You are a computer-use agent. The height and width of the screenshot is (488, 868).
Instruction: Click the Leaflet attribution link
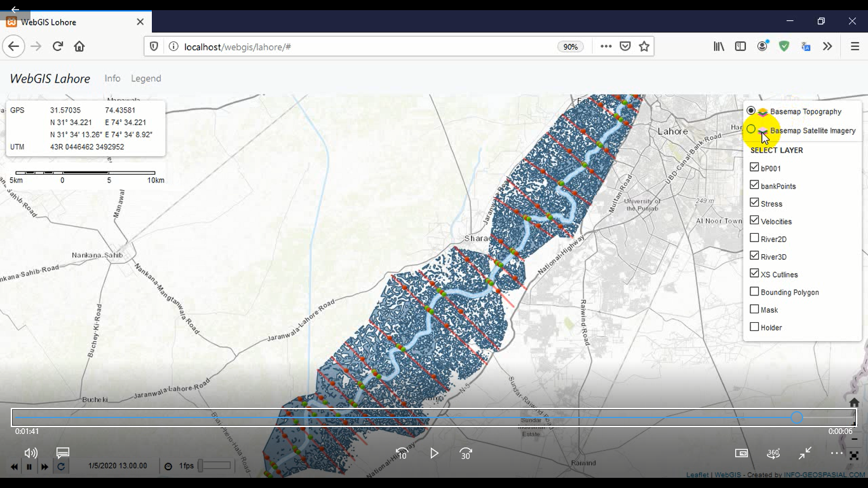pos(697,475)
